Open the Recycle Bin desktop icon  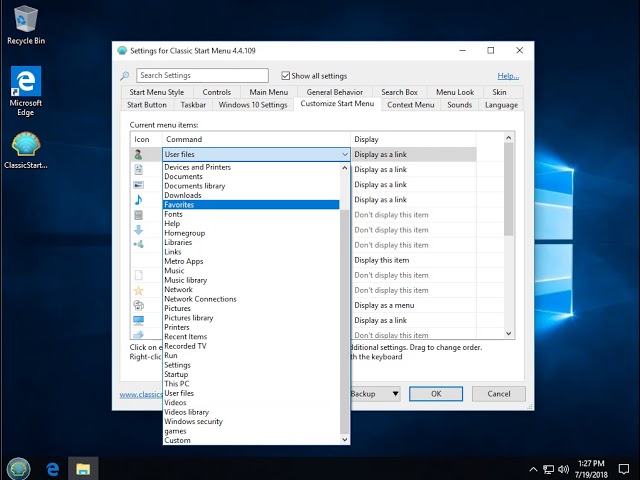(26, 24)
